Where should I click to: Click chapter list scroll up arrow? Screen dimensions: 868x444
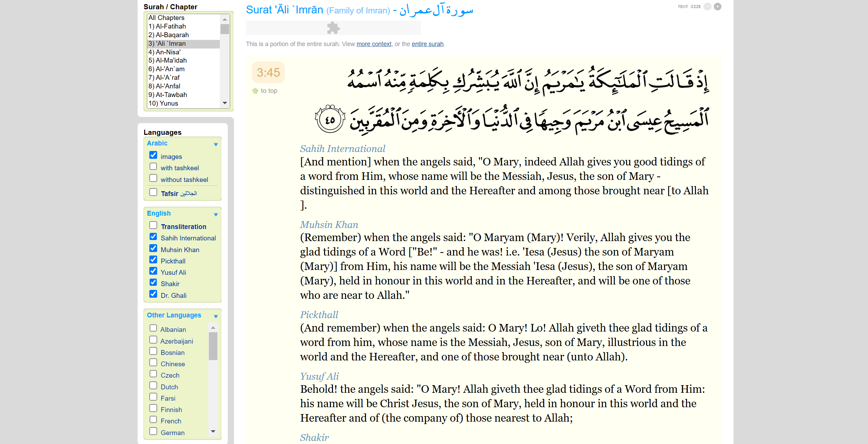click(x=225, y=19)
